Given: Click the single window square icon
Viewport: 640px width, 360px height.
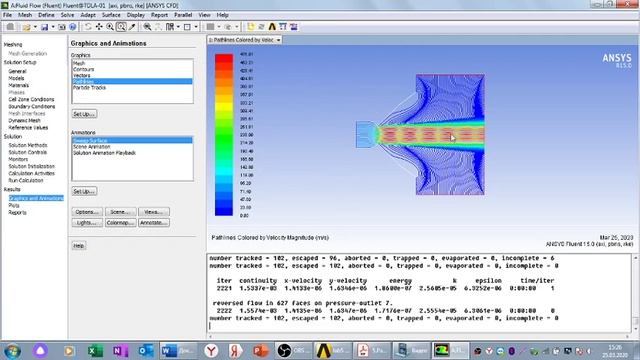Looking at the screenshot, I should click(x=187, y=27).
